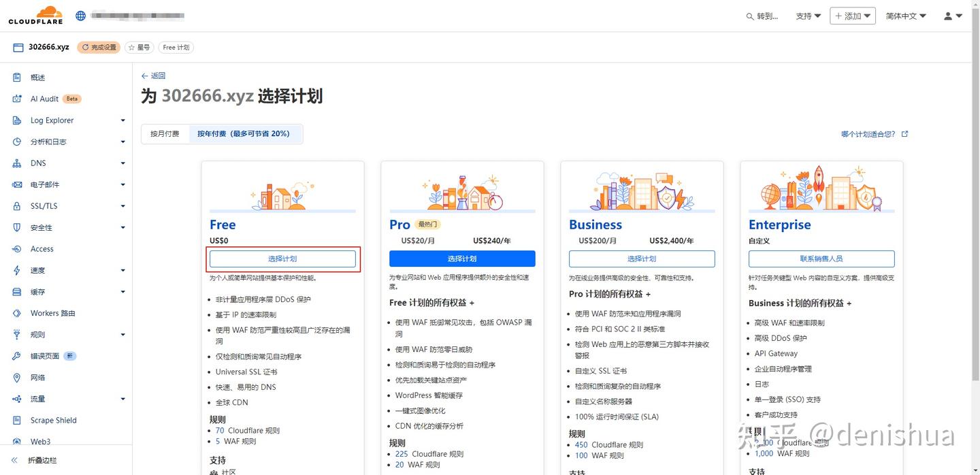The height and width of the screenshot is (475, 980).
Task: Switch to the 概述 section
Action: coord(17,77)
